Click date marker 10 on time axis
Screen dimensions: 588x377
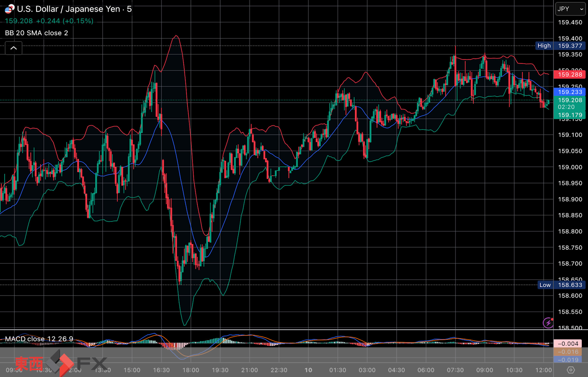tap(308, 370)
